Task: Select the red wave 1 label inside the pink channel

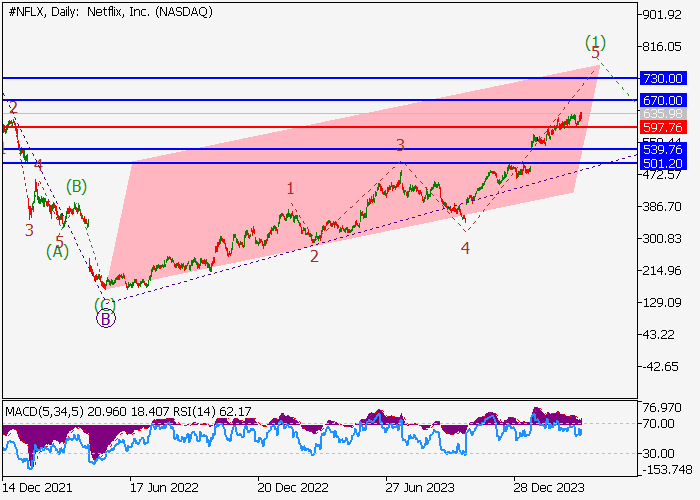Action: [290, 189]
